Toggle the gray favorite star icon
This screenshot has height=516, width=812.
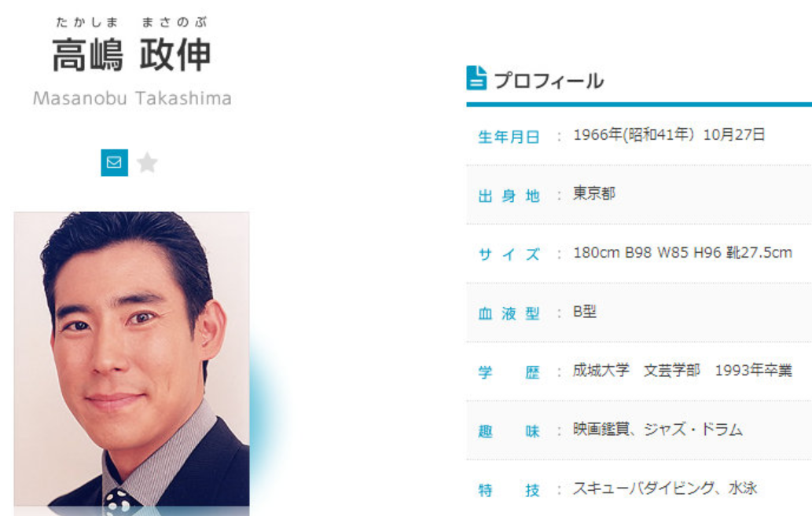pos(148,163)
